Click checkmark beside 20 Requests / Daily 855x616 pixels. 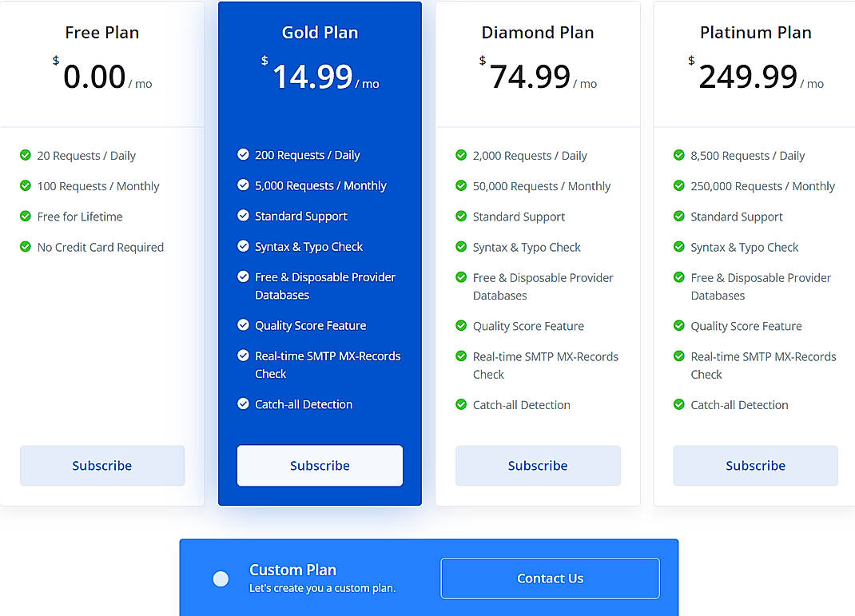[x=25, y=155]
